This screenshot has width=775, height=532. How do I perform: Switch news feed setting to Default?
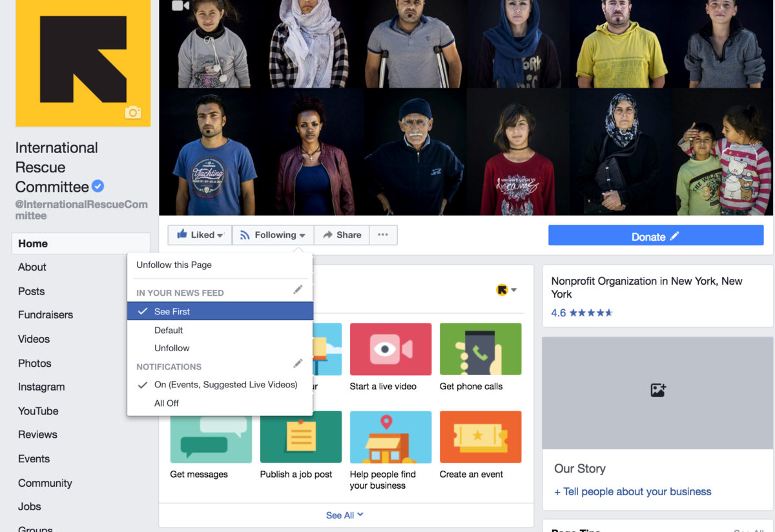[x=168, y=329]
